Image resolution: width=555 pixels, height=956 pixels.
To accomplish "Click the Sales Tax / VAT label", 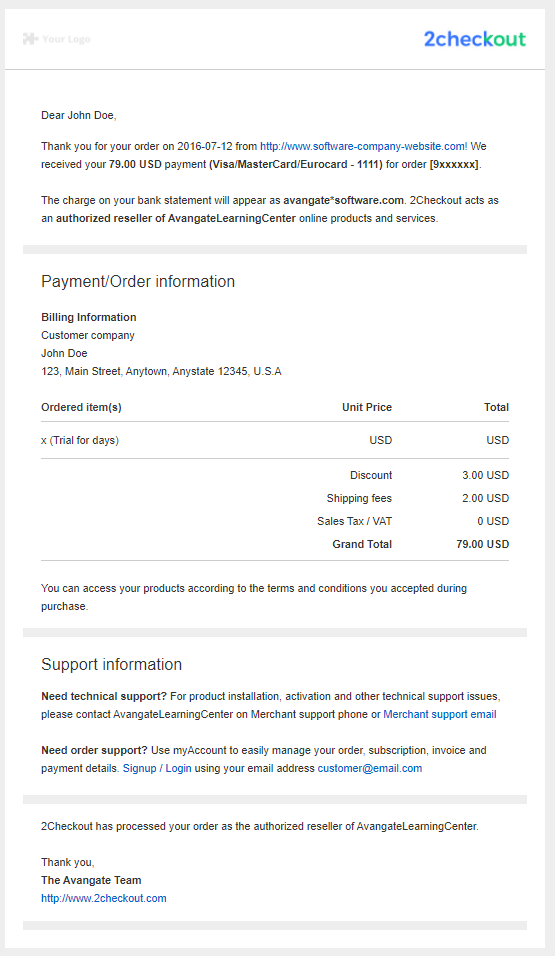I will point(354,521).
